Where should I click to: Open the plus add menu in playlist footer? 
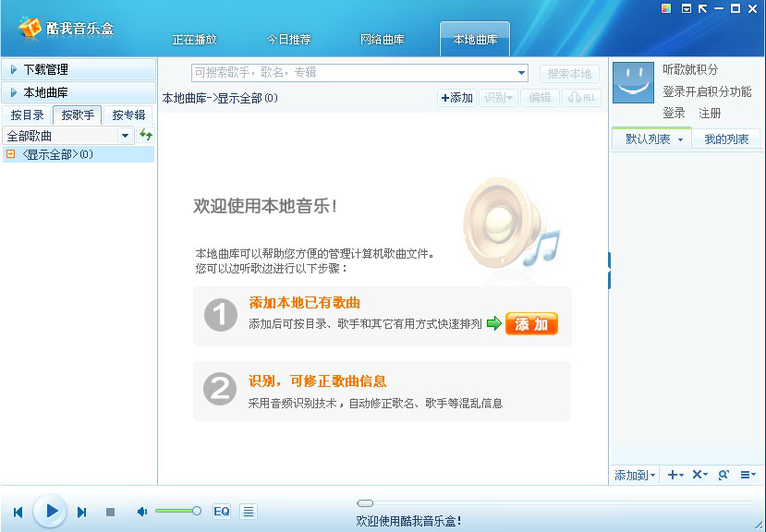coord(675,475)
